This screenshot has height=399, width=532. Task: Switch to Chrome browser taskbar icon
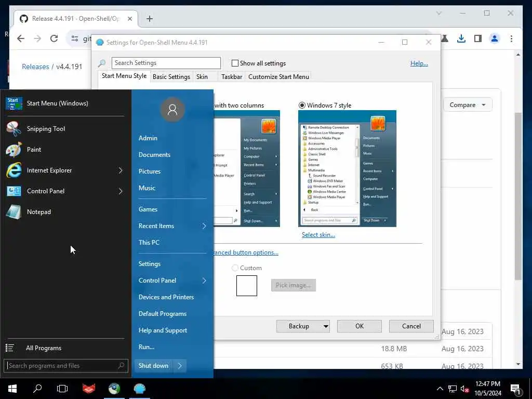click(x=114, y=389)
